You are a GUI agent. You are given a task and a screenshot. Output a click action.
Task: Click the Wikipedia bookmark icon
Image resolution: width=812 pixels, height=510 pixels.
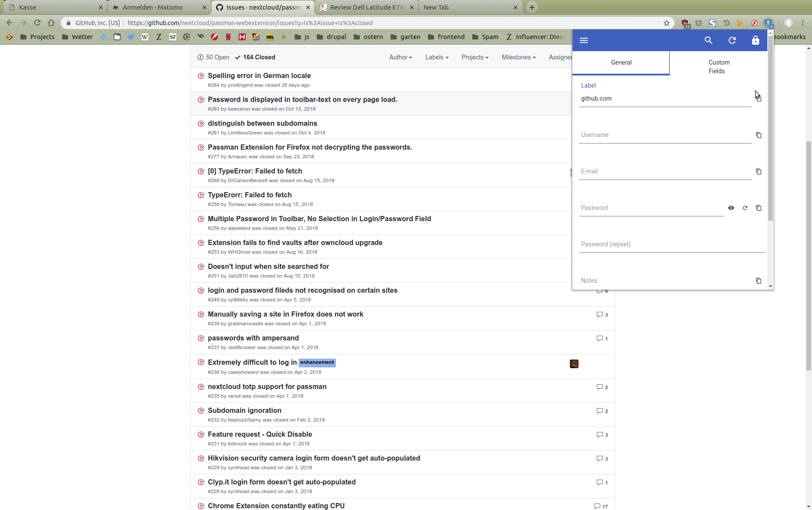(145, 37)
